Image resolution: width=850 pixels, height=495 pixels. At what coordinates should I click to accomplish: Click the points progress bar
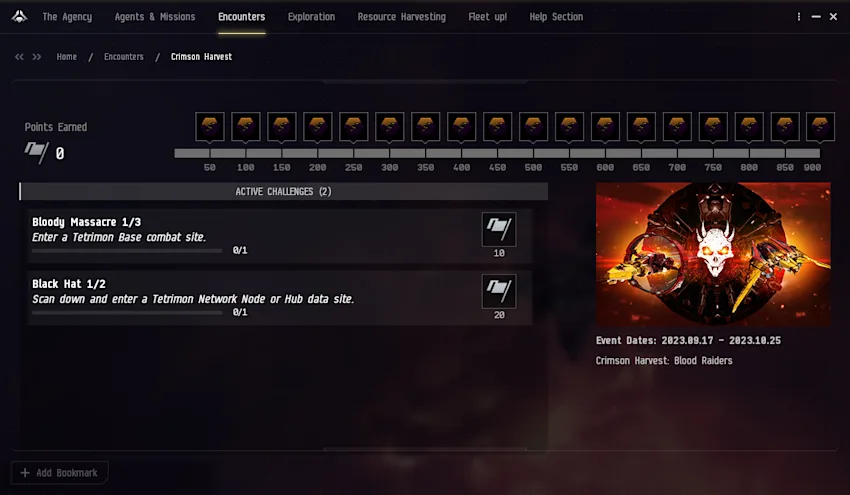[497, 153]
